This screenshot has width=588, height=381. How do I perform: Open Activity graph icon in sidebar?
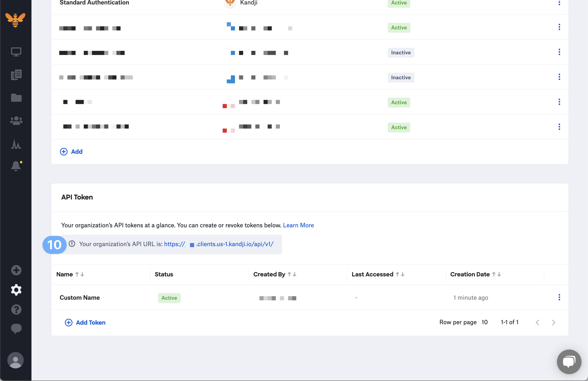point(16,144)
